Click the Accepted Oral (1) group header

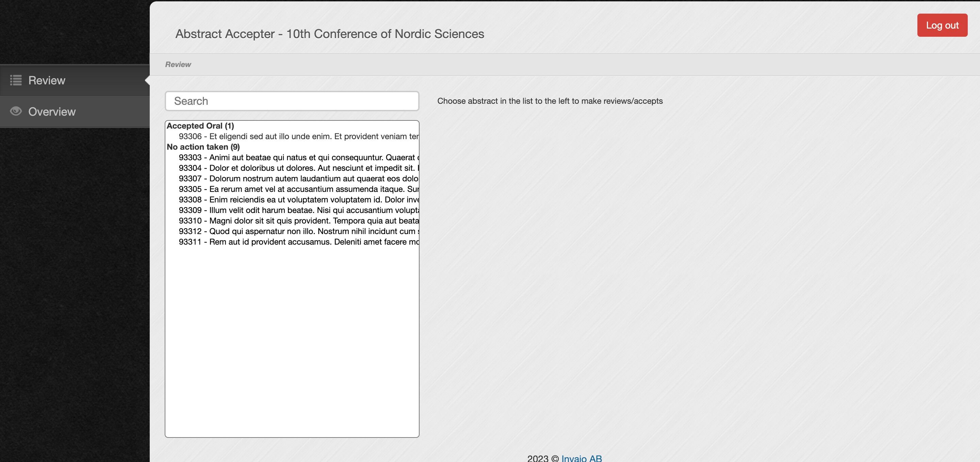coord(200,126)
